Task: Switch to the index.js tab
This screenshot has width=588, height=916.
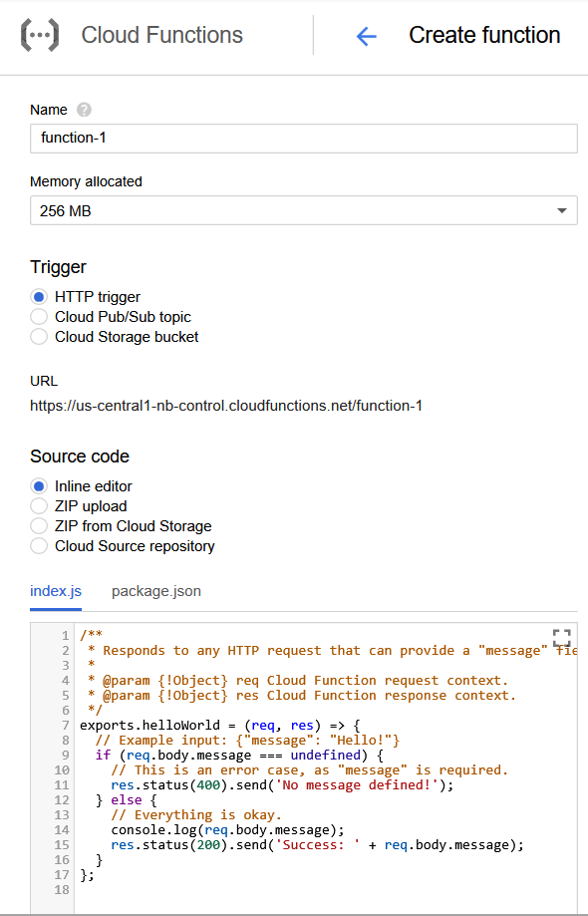Action: pyautogui.click(x=56, y=591)
